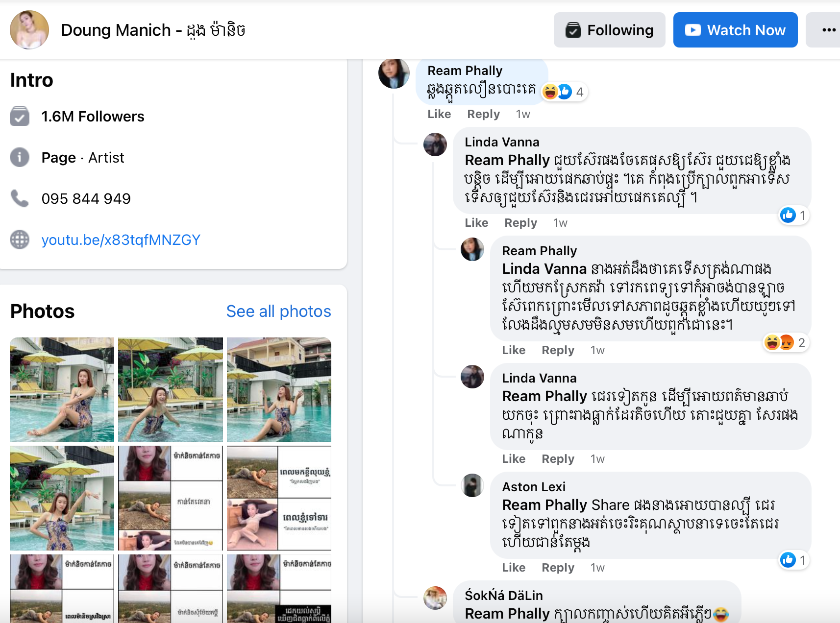Reply to Ream Phally's top comment
The image size is (840, 623).
point(483,114)
